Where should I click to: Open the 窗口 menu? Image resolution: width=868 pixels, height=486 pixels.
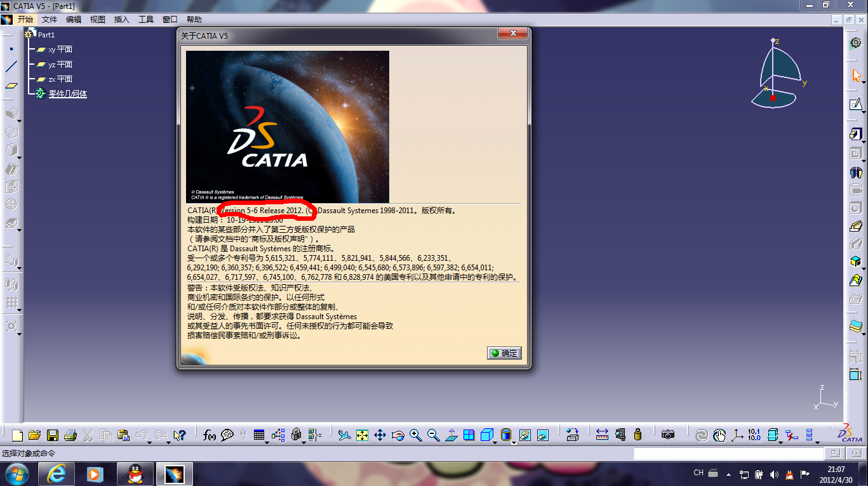pyautogui.click(x=170, y=20)
